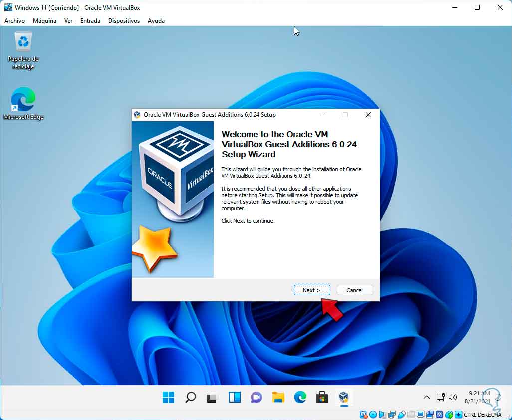Screen dimensions: 512x420
Task: Launch Edge browser from taskbar
Action: (x=300, y=397)
